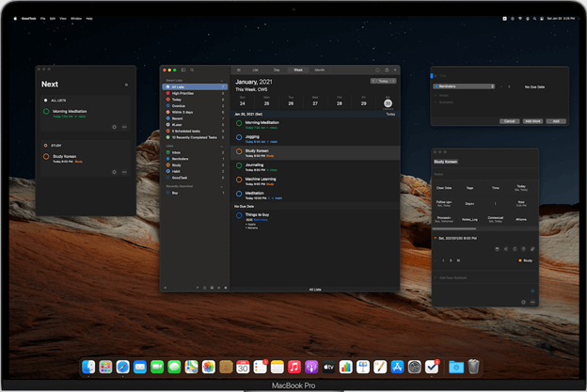The height and width of the screenshot is (392, 587).
Task: Click the plus icon to add new task
Action: pos(395,70)
